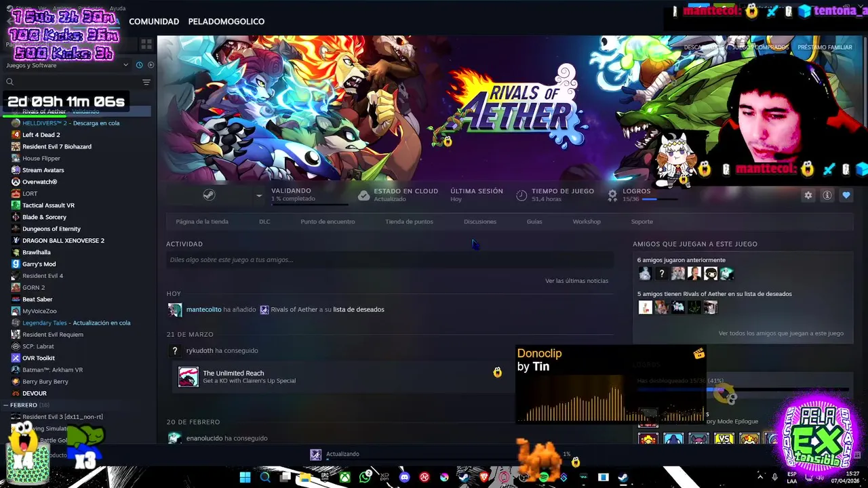Collapse the FEBRERO library group
Screen dimensions: 868x488
tap(5, 405)
